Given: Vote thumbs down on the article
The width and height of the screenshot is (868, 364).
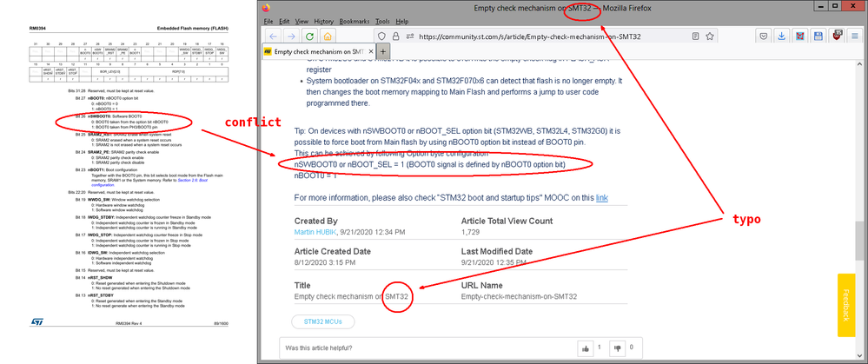Looking at the screenshot, I should pos(618,348).
